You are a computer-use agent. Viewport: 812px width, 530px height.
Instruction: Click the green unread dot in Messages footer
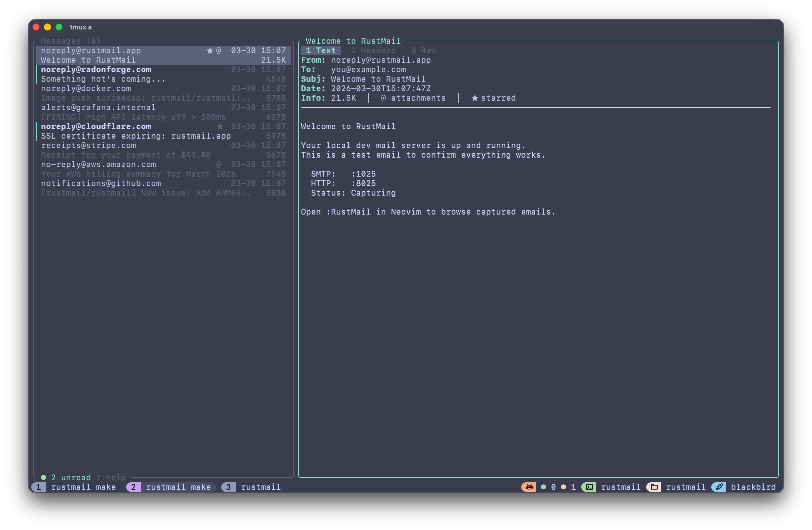tap(43, 477)
